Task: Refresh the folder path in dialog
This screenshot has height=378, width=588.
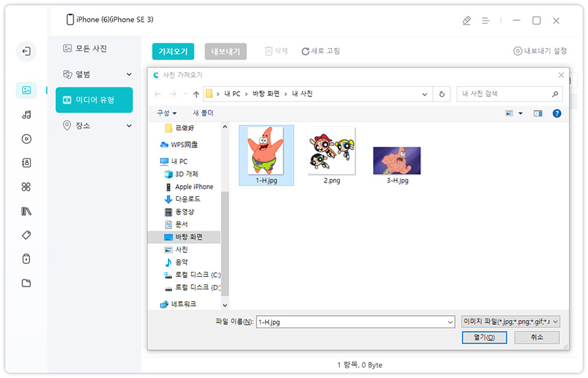Action: pyautogui.click(x=442, y=94)
